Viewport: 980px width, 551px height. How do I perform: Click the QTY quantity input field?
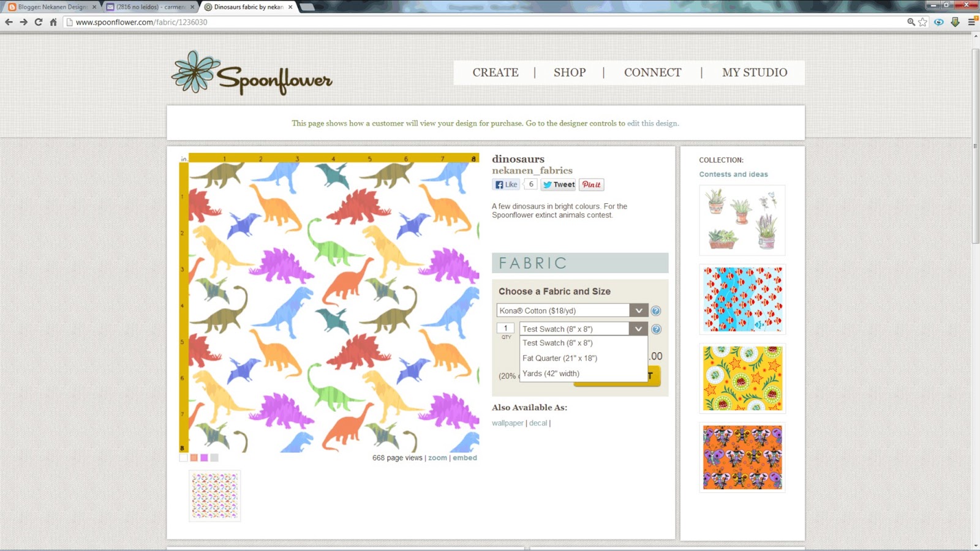click(505, 328)
